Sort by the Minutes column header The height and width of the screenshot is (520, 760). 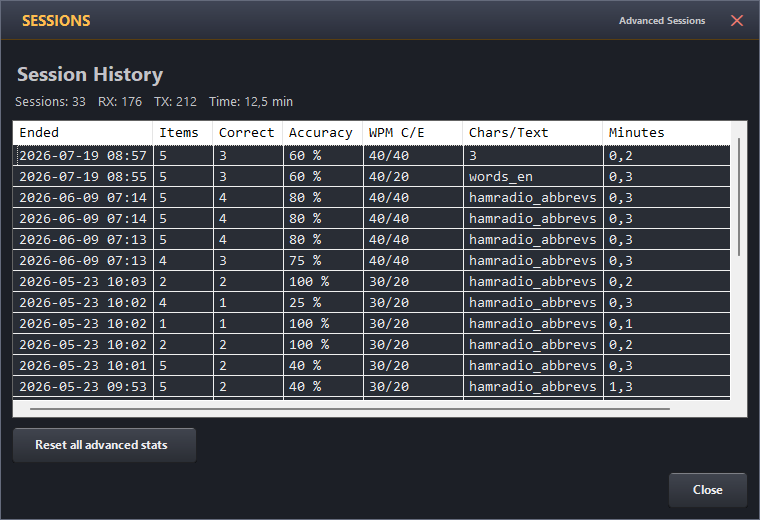(x=666, y=133)
